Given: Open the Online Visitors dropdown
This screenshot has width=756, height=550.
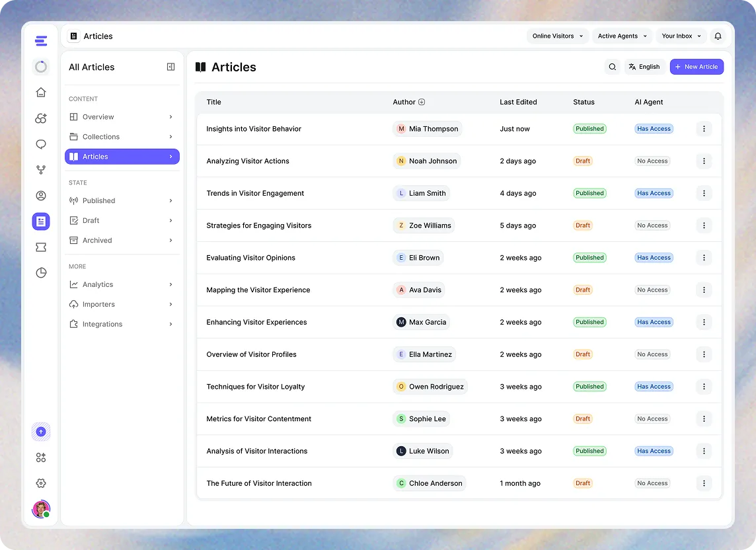Looking at the screenshot, I should 558,36.
